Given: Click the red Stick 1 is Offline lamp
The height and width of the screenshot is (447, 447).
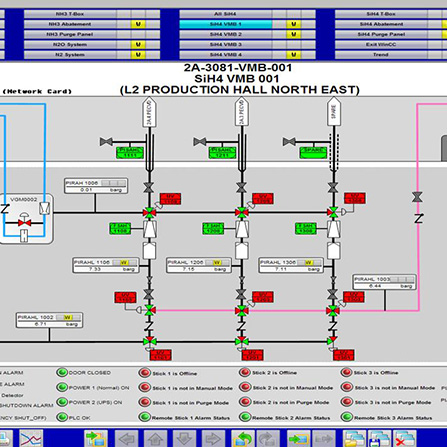Looking at the screenshot, I should tap(144, 373).
